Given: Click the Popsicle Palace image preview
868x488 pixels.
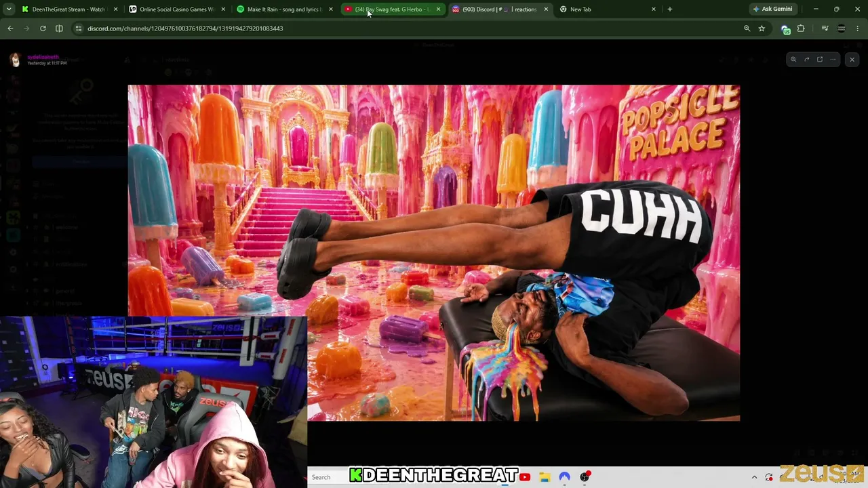Looking at the screenshot, I should 434,253.
